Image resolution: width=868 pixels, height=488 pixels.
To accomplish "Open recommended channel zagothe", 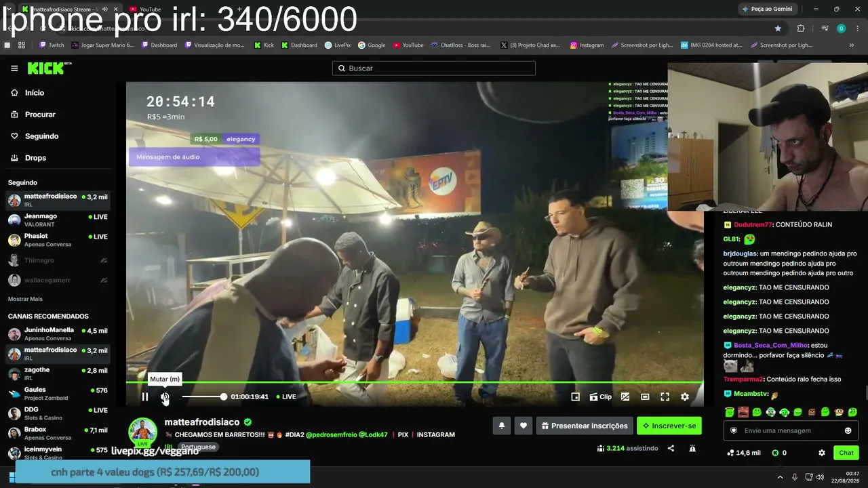I will [58, 373].
